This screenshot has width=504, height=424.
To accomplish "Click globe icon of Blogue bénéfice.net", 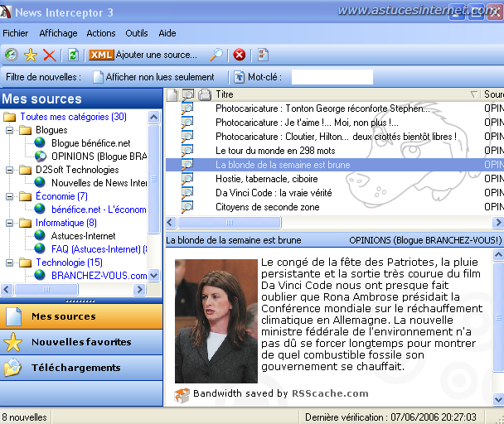I will pyautogui.click(x=40, y=142).
